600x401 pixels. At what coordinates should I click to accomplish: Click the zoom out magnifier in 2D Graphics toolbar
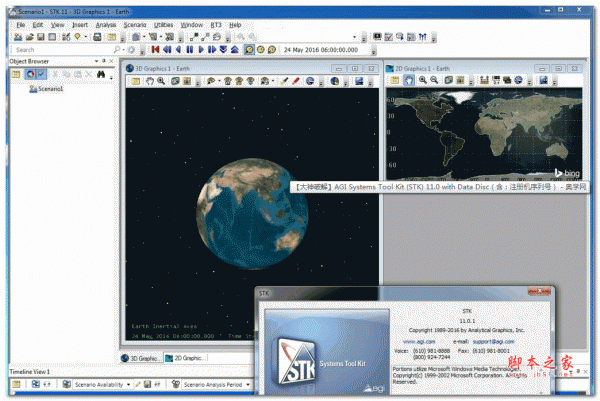tap(435, 80)
